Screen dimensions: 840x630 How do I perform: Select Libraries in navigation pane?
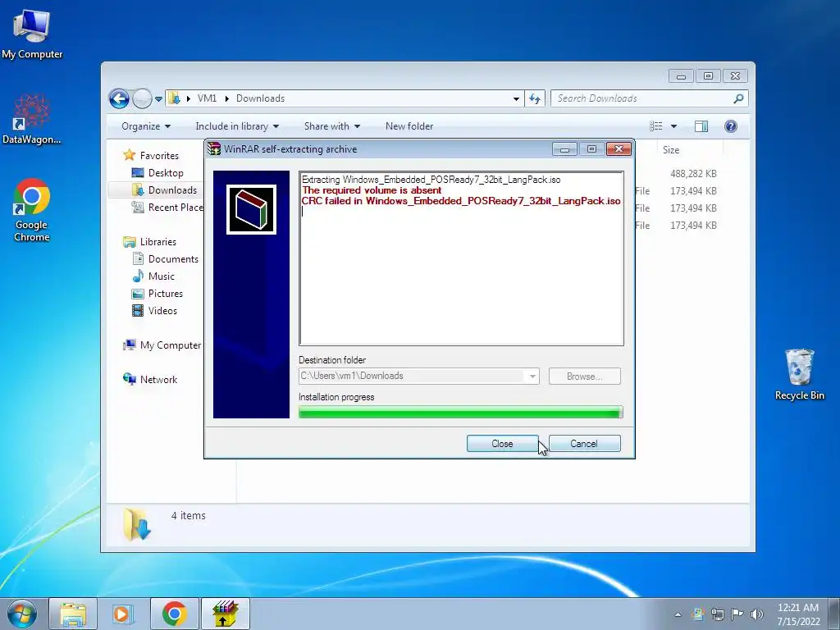pyautogui.click(x=149, y=242)
